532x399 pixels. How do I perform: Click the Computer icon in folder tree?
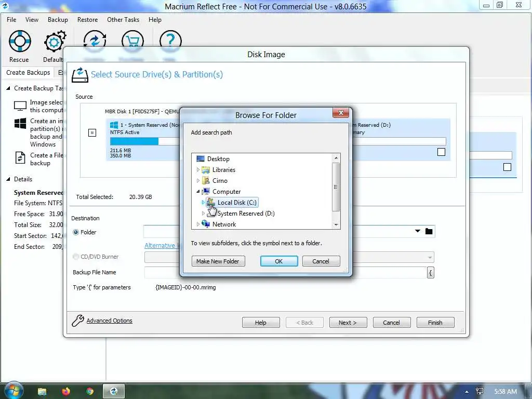pos(206,191)
